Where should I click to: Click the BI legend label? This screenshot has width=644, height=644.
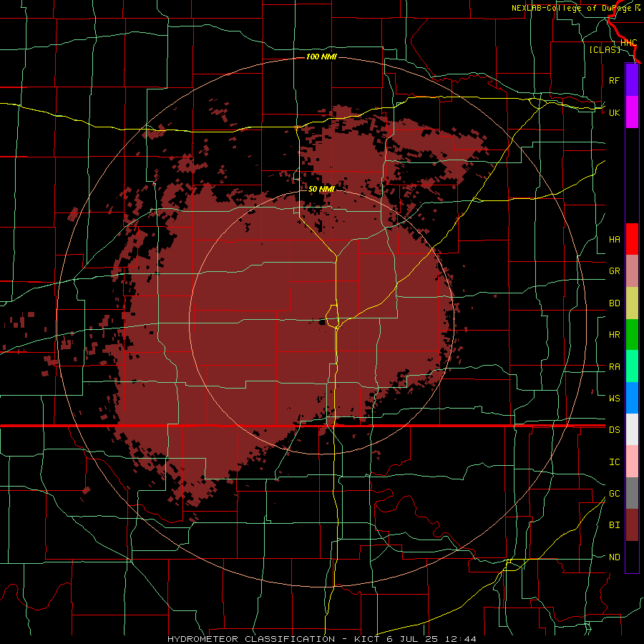(614, 525)
